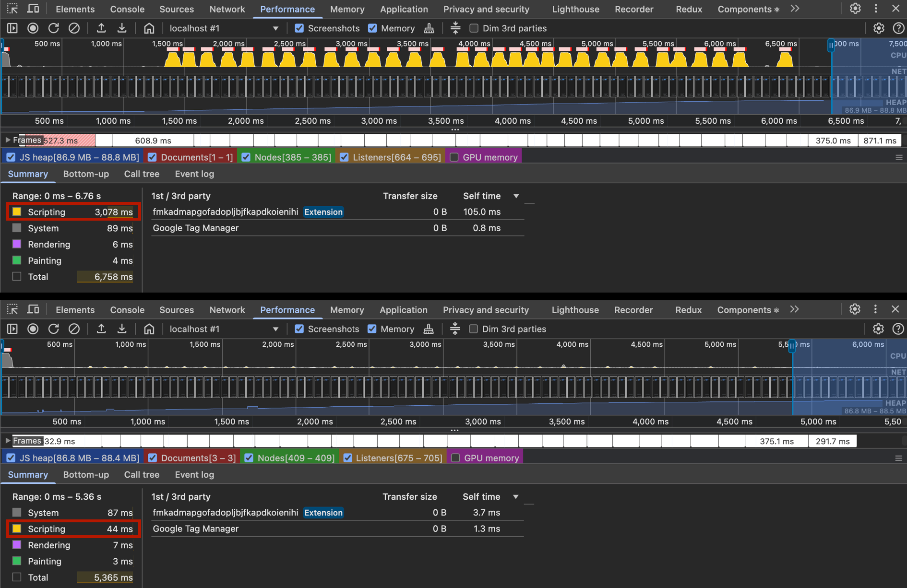Click the home icon in bottom Performance toolbar
This screenshot has height=588, width=907.
click(x=149, y=329)
